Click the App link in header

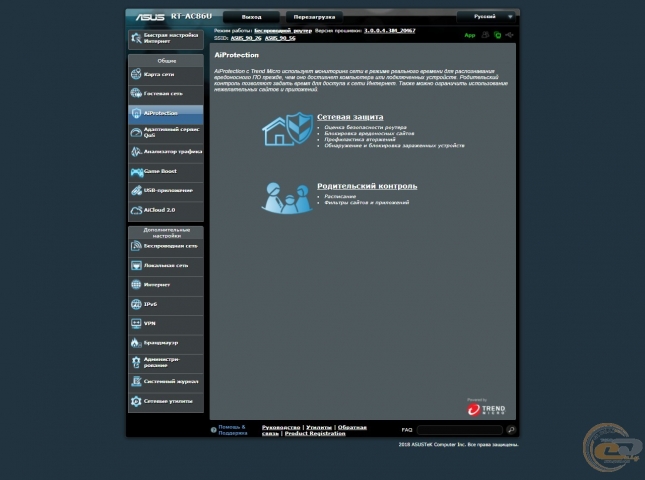tap(470, 35)
